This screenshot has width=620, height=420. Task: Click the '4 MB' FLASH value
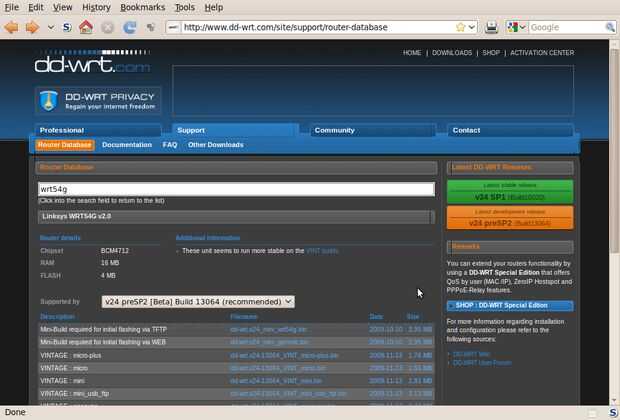[108, 276]
